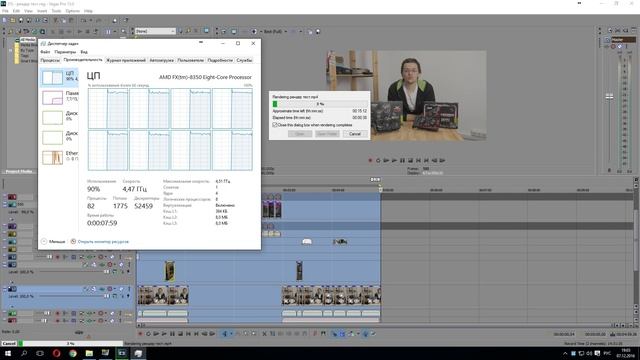Click What's This help icon in Vegas toolbar
This screenshot has height=360, width=640.
126,20
